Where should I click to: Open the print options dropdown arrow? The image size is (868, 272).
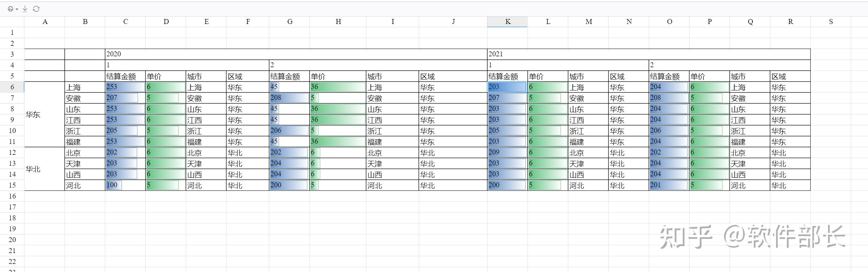(x=17, y=9)
